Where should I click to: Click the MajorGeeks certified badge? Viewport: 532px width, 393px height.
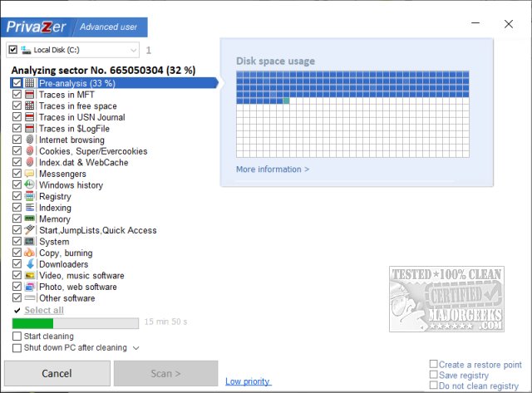pyautogui.click(x=446, y=299)
